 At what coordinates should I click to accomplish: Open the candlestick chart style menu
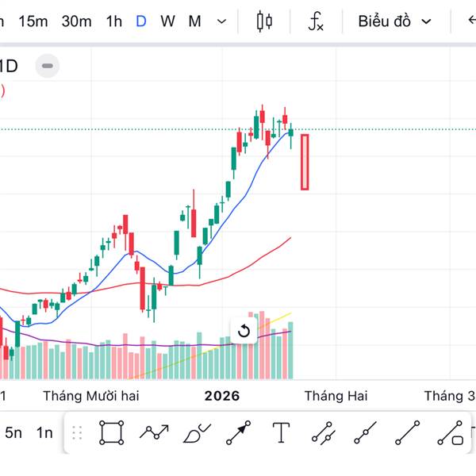coord(264,21)
